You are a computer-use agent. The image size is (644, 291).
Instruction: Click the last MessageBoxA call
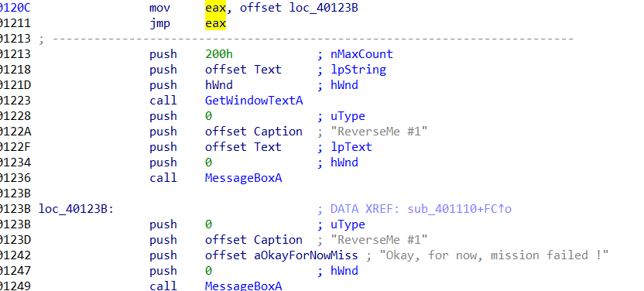[x=244, y=286]
